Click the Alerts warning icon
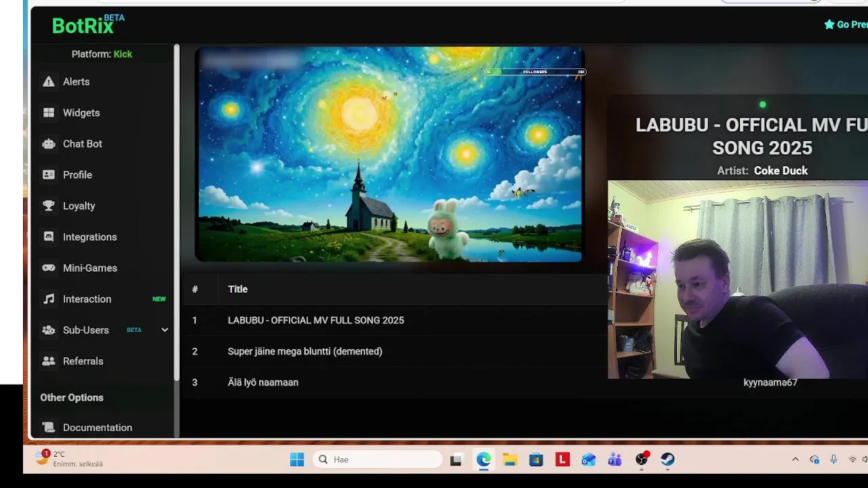 [x=49, y=81]
